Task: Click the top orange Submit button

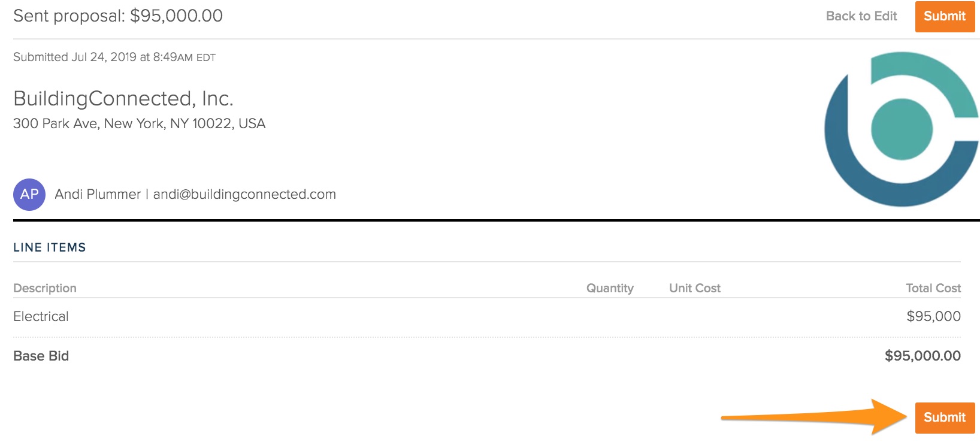Action: [944, 16]
